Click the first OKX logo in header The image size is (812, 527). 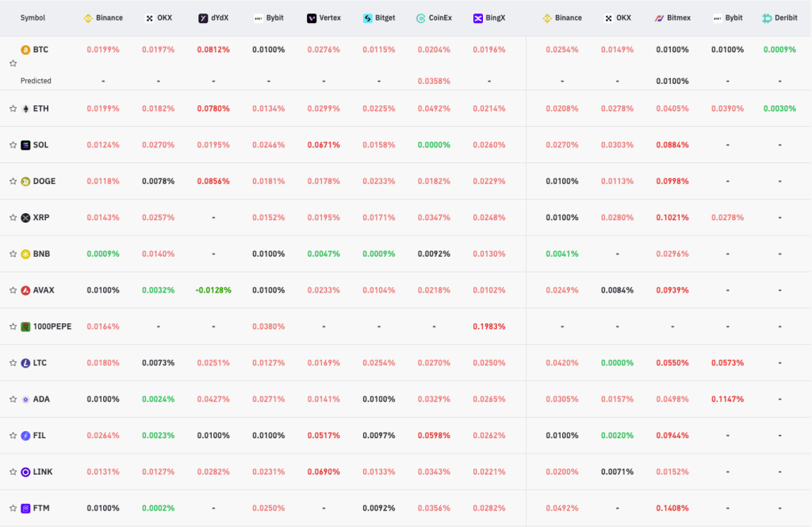(x=150, y=18)
